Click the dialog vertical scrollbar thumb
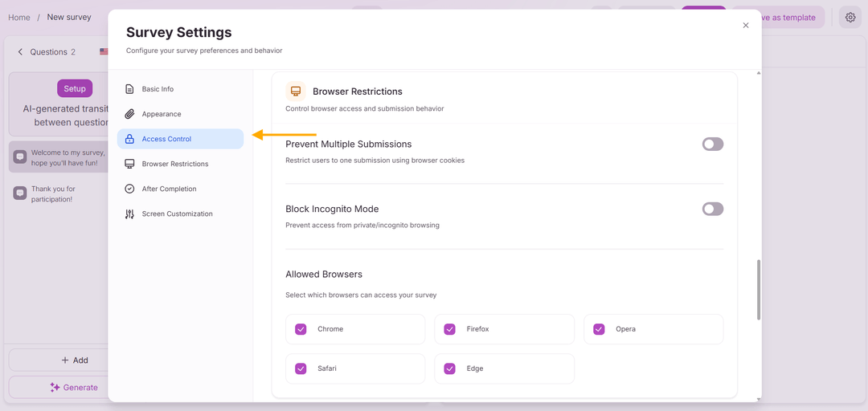The image size is (868, 411). click(759, 289)
